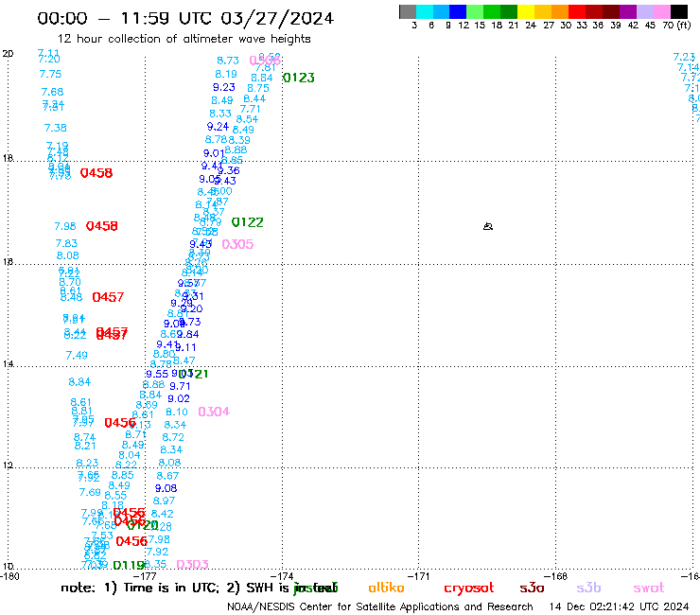The image size is (700, 615).
Task: Click the wave height value '8.67'
Action: point(167,476)
